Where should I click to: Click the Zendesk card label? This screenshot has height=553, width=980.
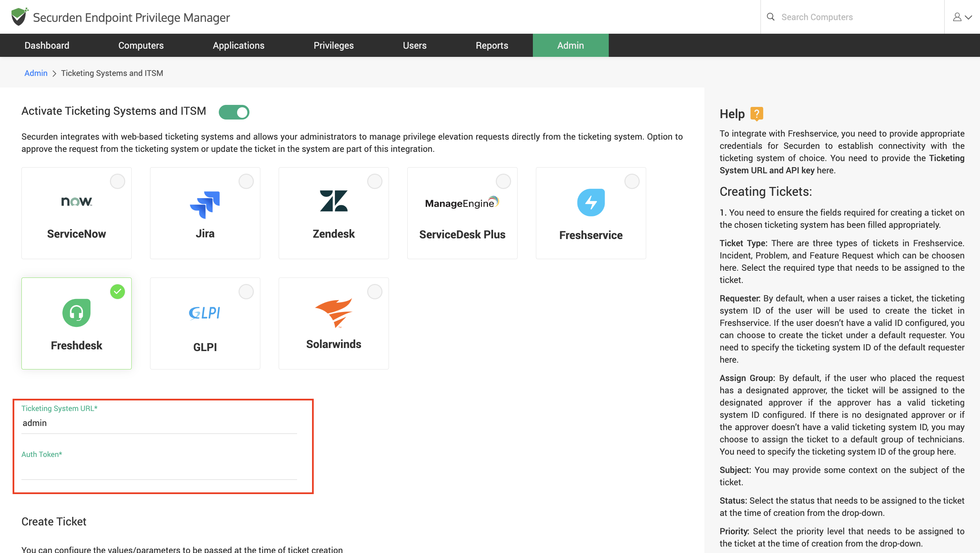click(333, 234)
